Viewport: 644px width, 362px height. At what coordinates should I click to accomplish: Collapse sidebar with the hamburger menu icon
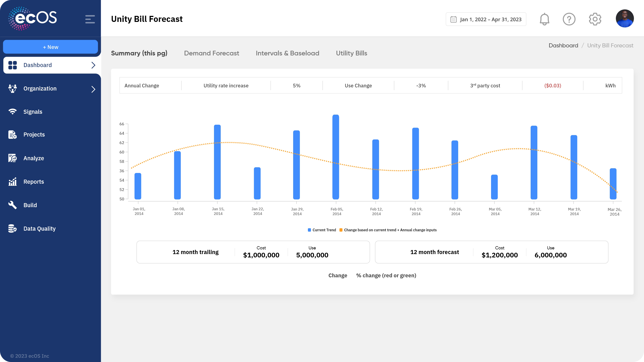(x=90, y=19)
